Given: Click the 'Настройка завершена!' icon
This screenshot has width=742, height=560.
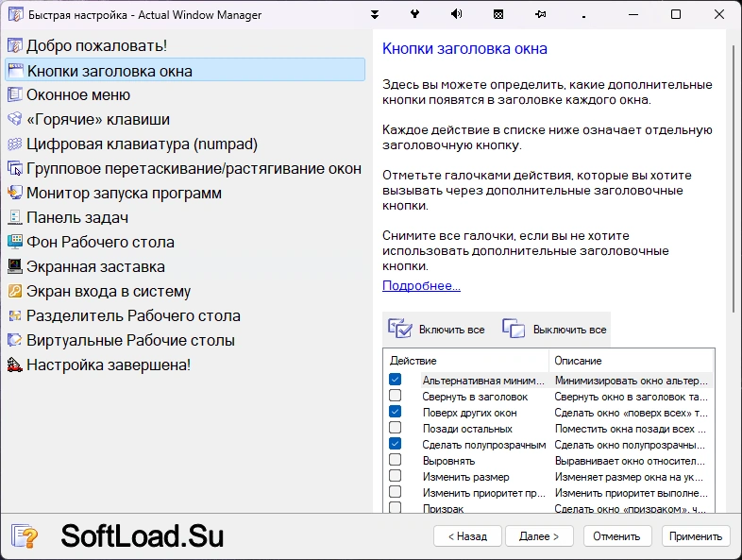Looking at the screenshot, I should click(x=15, y=365).
